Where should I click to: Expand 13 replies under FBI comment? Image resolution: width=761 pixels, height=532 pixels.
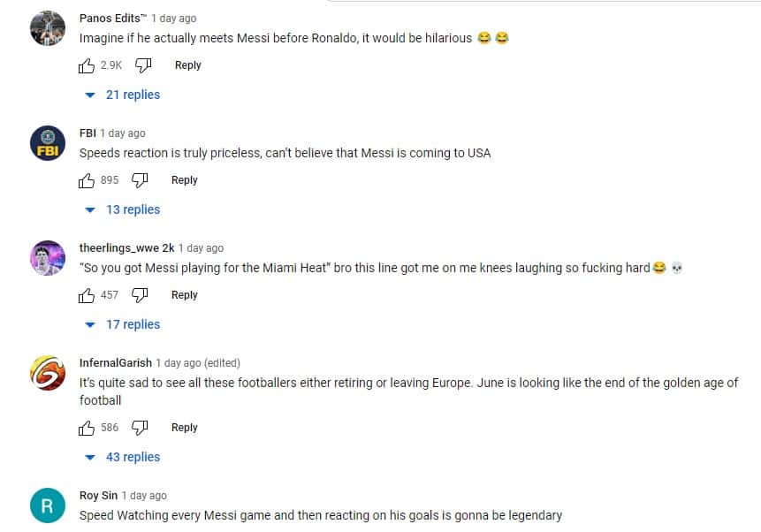coord(123,209)
